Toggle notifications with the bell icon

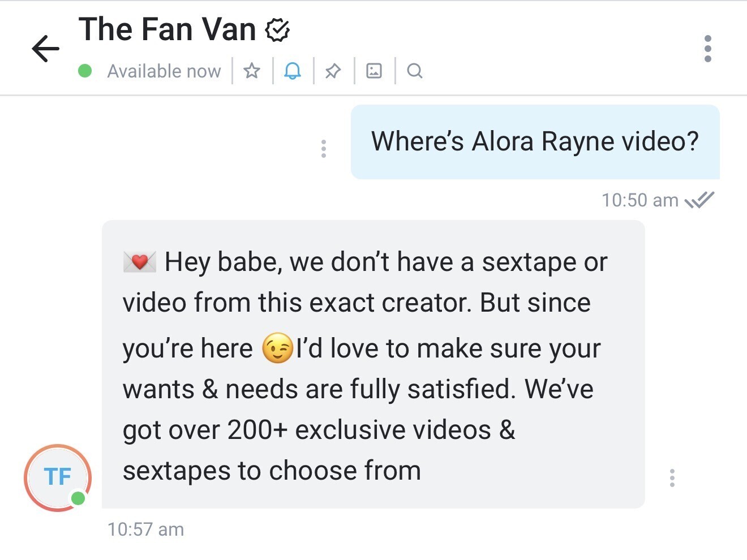pos(293,71)
